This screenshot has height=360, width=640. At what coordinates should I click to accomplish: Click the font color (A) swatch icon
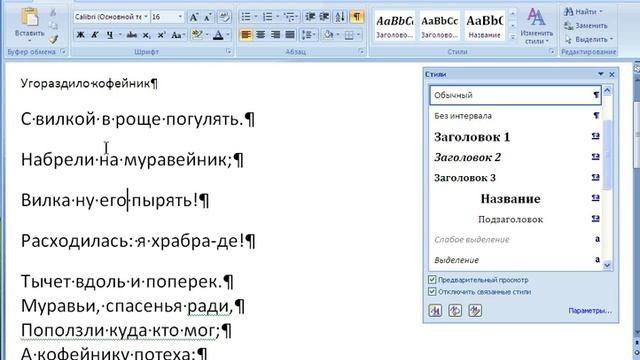tap(218, 35)
